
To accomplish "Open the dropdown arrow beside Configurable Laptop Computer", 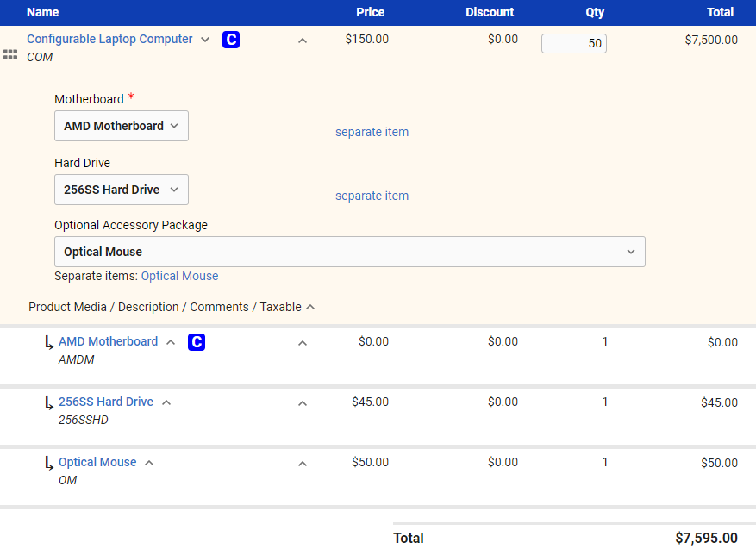I will [x=205, y=39].
